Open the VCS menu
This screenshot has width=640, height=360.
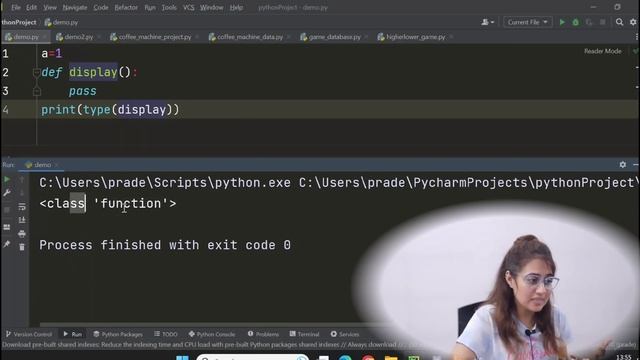(x=189, y=7)
